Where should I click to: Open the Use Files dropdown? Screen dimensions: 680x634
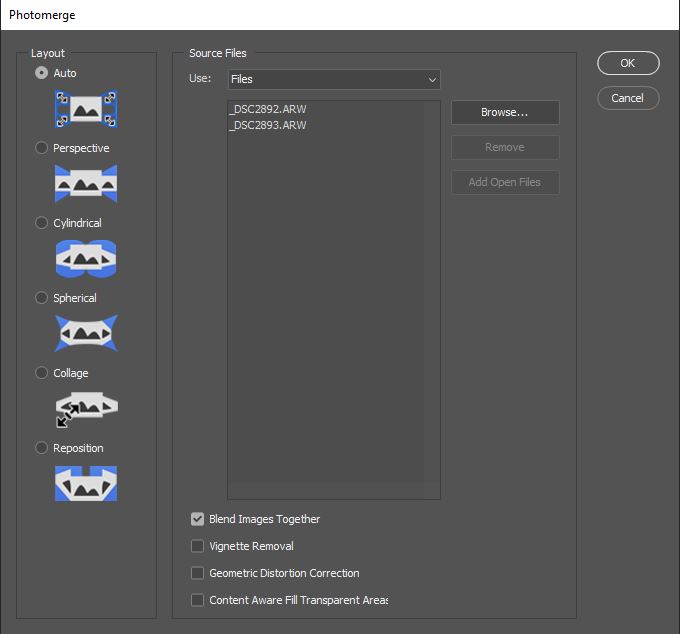[x=334, y=79]
